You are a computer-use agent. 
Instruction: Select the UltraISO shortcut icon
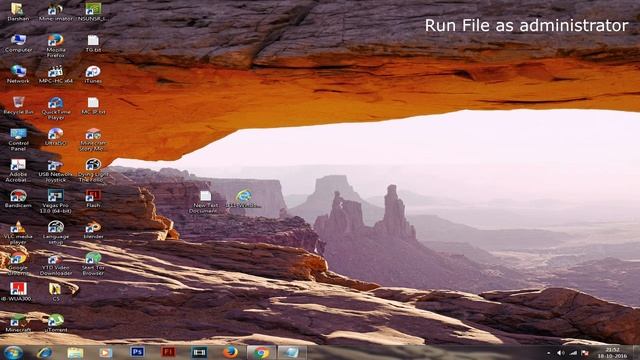coord(56,137)
